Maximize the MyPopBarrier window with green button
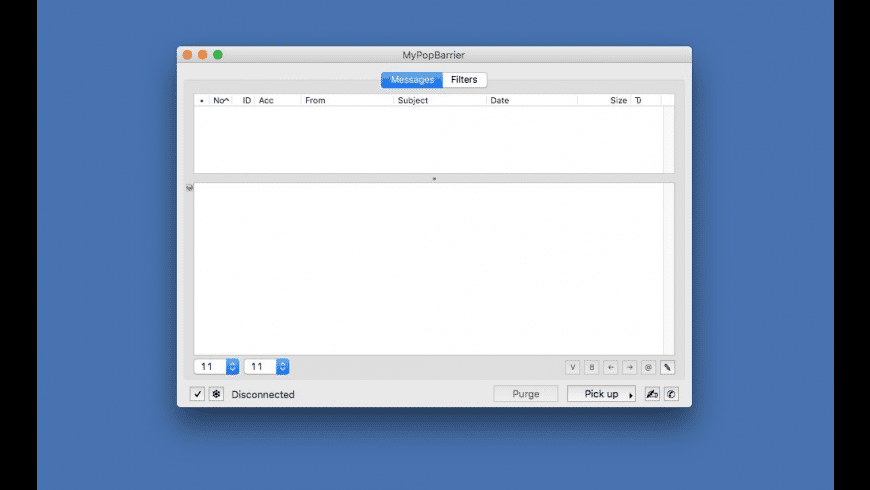Viewport: 870px width, 490px height. pos(218,55)
